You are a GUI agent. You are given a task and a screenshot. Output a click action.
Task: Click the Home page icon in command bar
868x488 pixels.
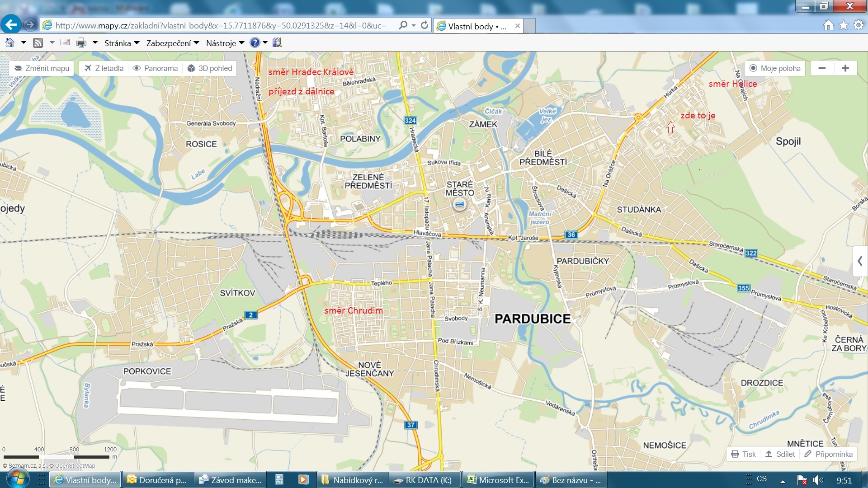[x=10, y=43]
